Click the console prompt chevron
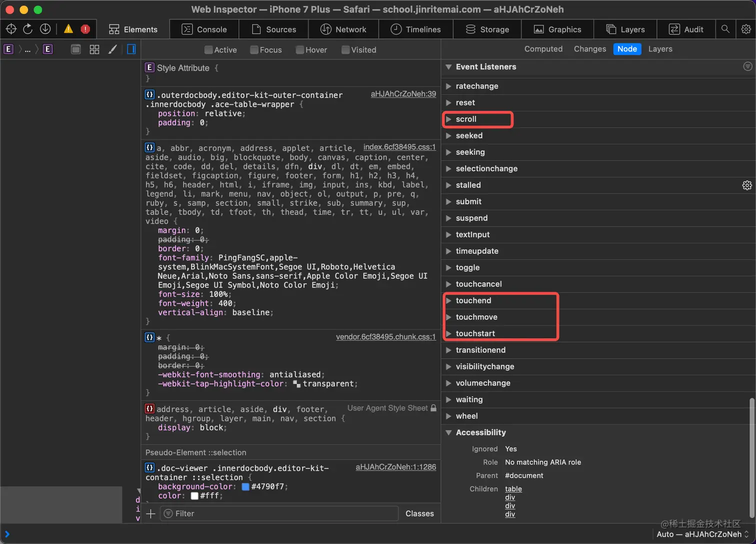This screenshot has height=544, width=756. click(7, 534)
